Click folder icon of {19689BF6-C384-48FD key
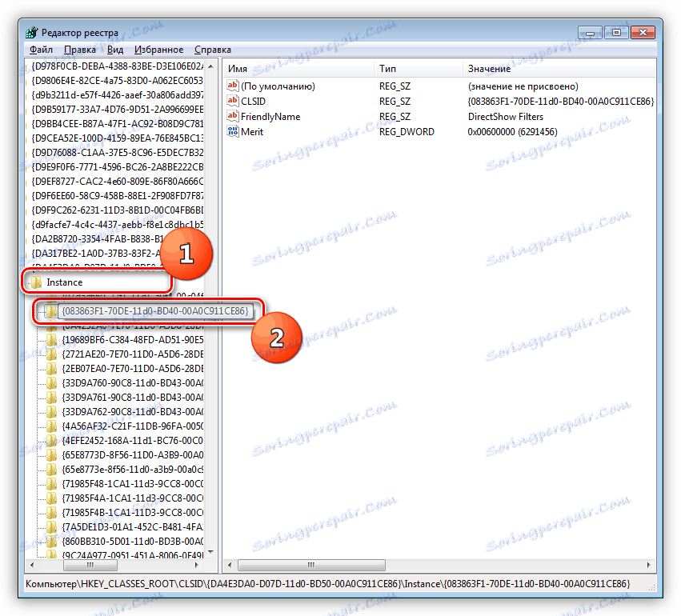681x616 pixels. click(51, 340)
